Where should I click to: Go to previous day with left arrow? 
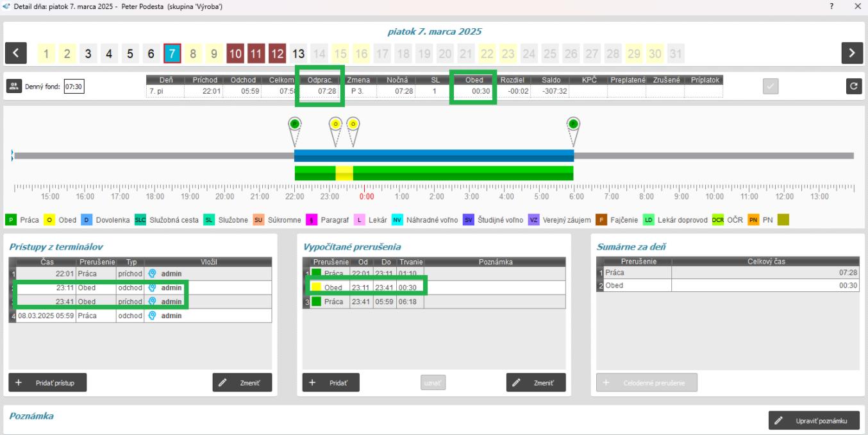click(17, 53)
